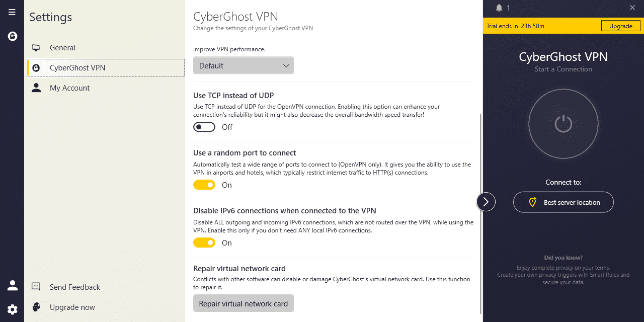Disable the IPv6 connections toggle

[204, 243]
